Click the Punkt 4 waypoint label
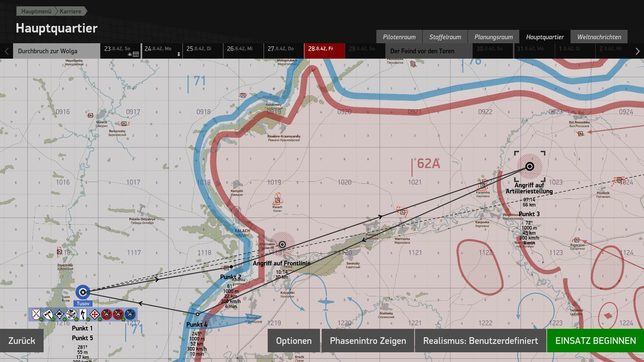This screenshot has width=644, height=362. click(x=197, y=324)
